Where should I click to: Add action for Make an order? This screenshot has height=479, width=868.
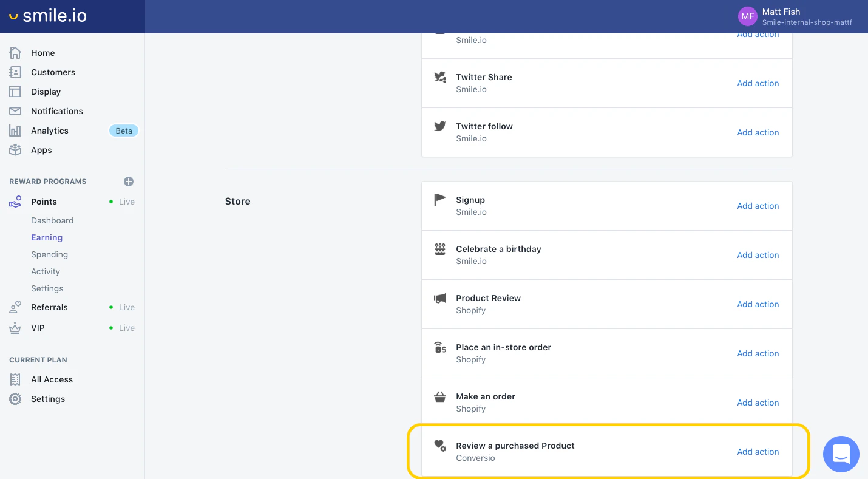tap(758, 403)
